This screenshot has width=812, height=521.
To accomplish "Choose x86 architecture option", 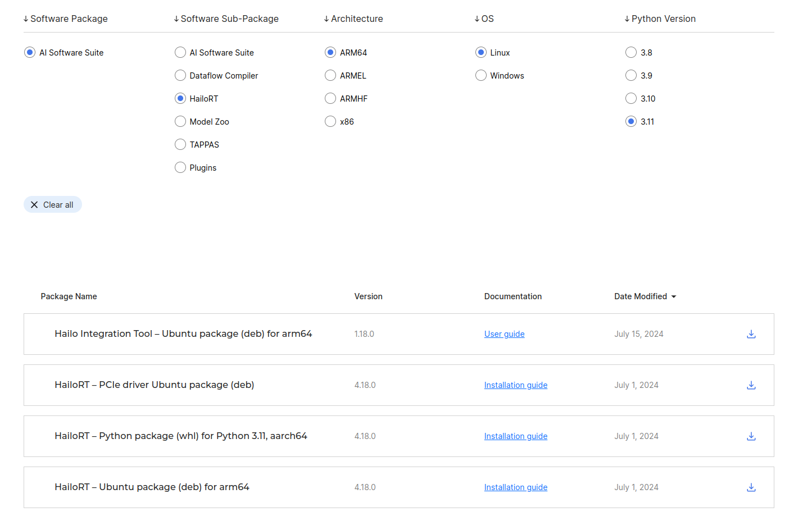I will tap(330, 121).
